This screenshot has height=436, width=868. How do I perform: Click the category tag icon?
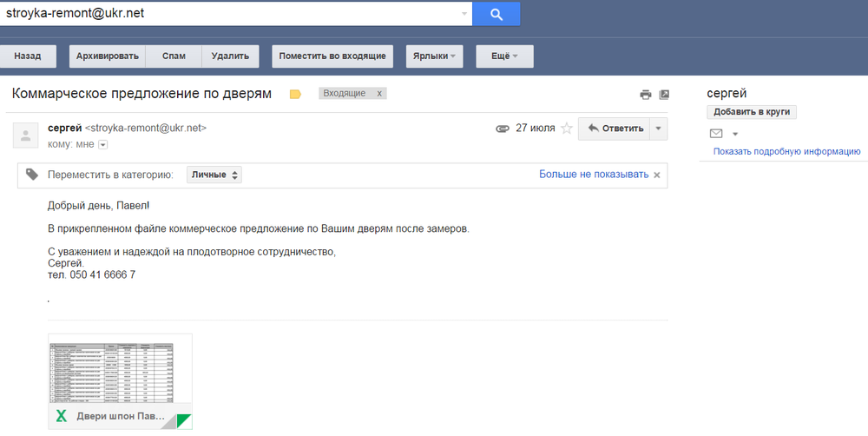point(32,175)
